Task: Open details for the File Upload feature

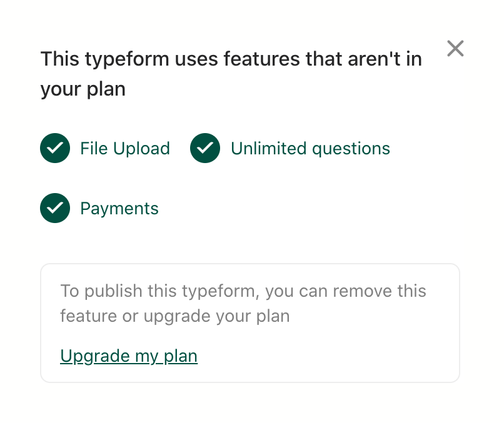Action: coord(124,148)
